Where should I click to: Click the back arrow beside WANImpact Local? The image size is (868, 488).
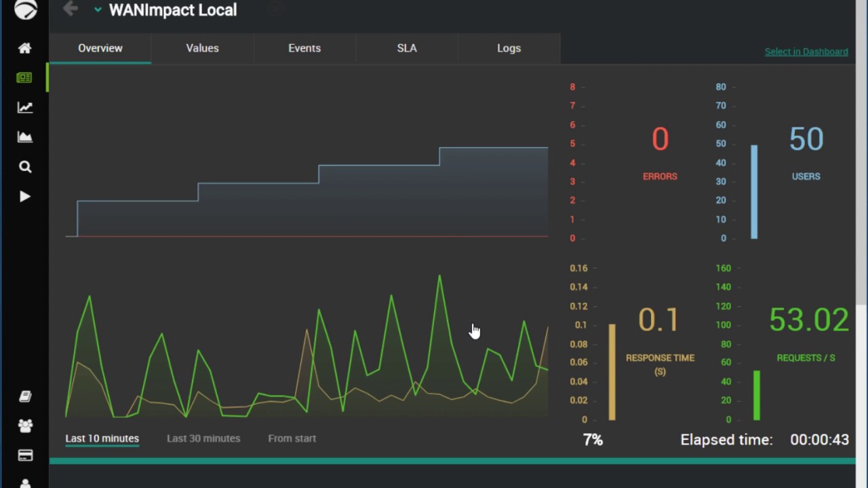click(71, 9)
